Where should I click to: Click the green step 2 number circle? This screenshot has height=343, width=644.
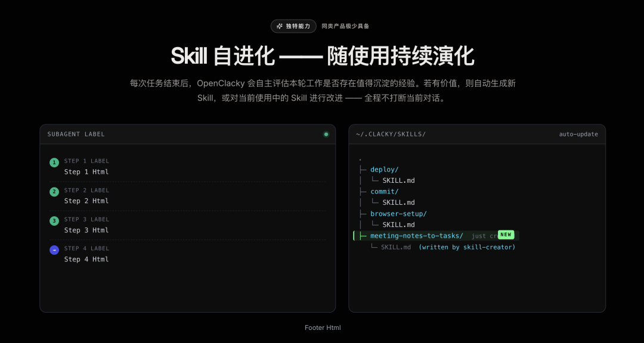click(54, 192)
